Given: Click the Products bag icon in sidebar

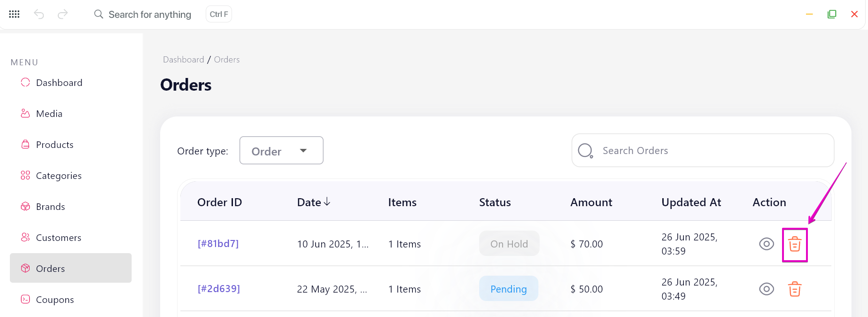Looking at the screenshot, I should 25,144.
